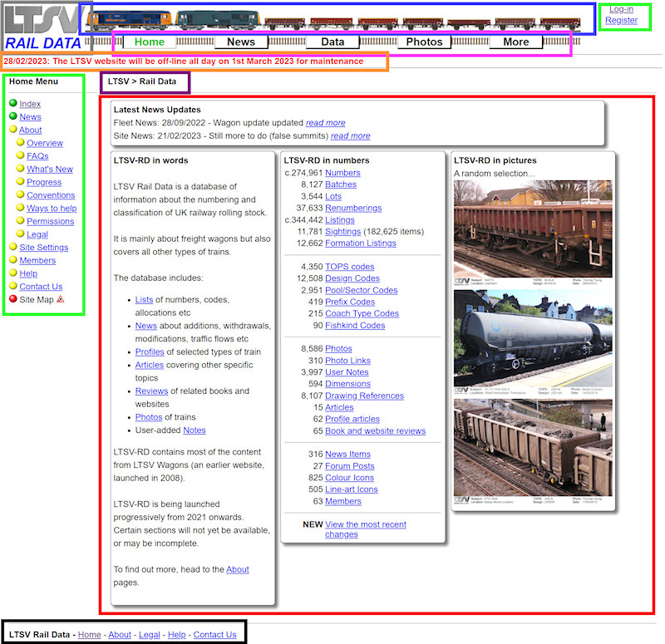Click the yellow bullet icon beside FAQs
This screenshot has width=665, height=644.
(x=20, y=156)
